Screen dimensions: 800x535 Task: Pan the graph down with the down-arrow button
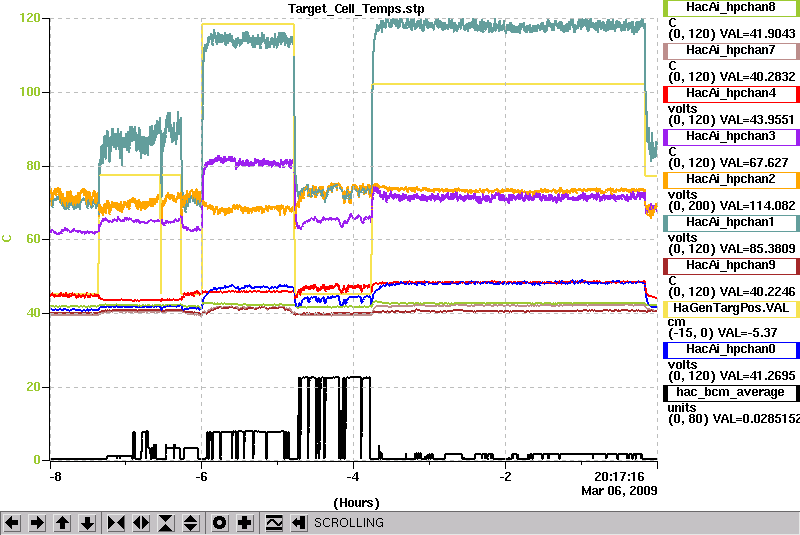click(x=87, y=523)
